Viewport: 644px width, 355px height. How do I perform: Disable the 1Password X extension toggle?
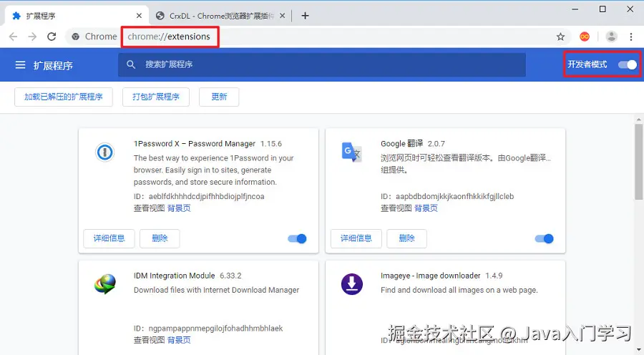pos(298,239)
